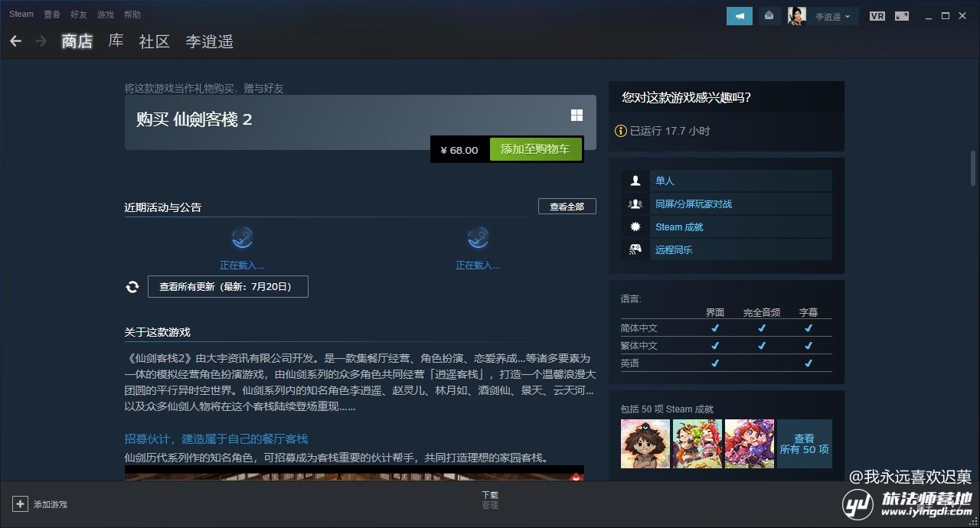Click the Windows platform icon
Image resolution: width=980 pixels, height=528 pixels.
tap(577, 115)
